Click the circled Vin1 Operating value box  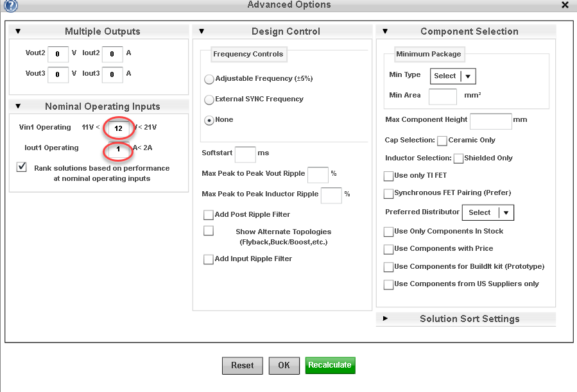pos(118,128)
